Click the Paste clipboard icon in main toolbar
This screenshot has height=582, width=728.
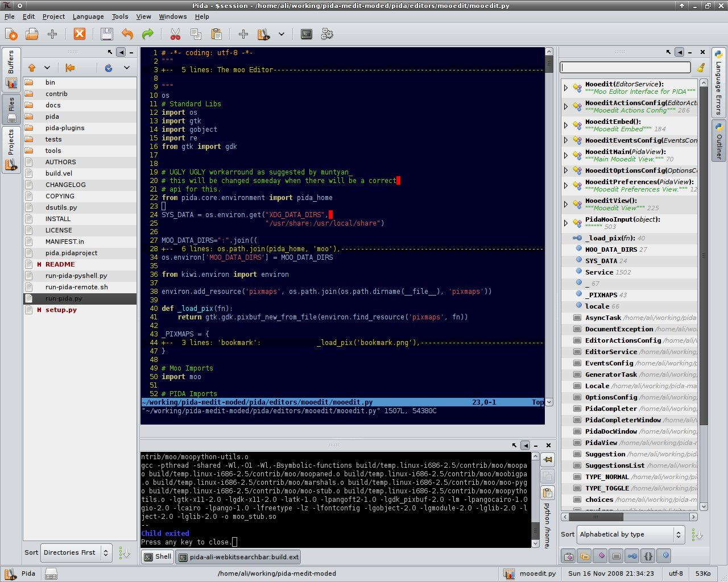216,34
